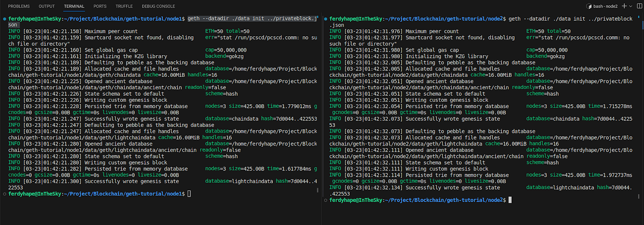Click the divider between the two terminal panes
This screenshot has width=644, height=225.
click(321, 115)
